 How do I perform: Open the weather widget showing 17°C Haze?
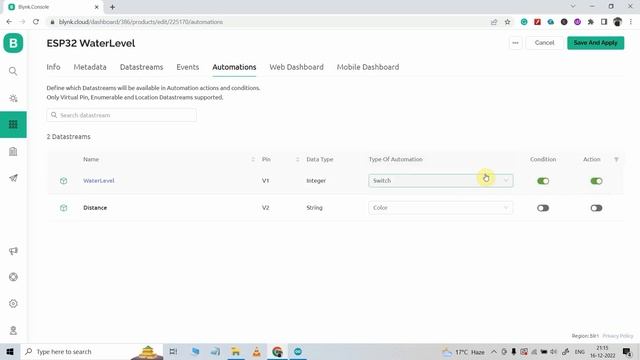[464, 351]
